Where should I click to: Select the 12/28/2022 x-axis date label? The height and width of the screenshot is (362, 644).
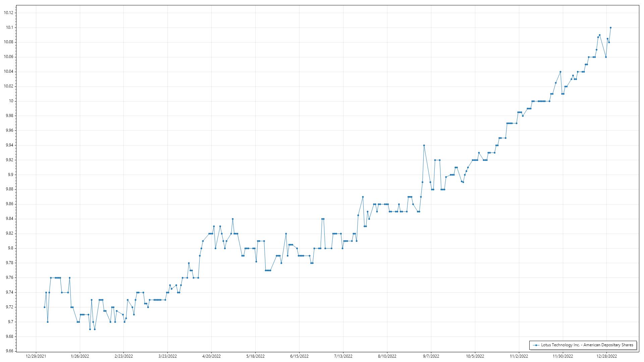click(606, 356)
